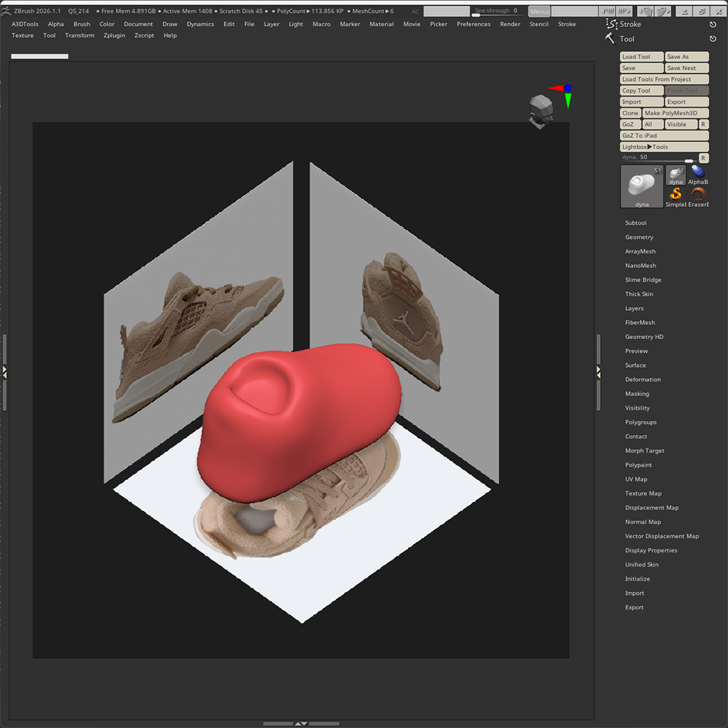Viewport: 728px width, 728px height.
Task: Click the Load Tool button
Action: click(642, 57)
